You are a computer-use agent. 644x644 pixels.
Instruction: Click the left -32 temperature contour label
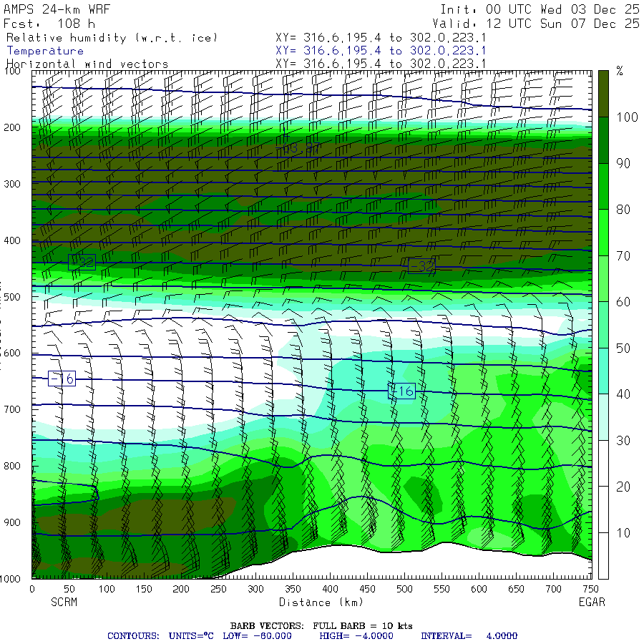[x=82, y=262]
